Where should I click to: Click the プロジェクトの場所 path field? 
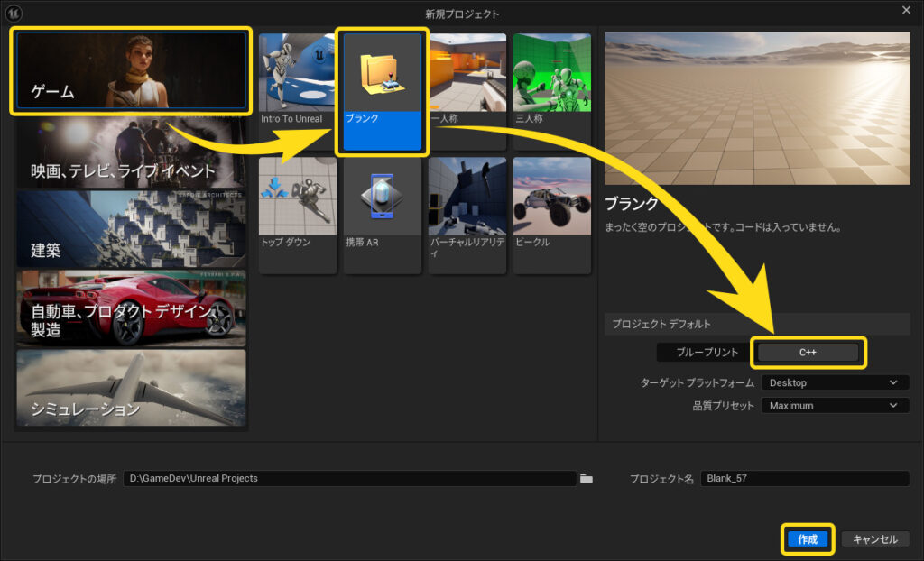click(349, 479)
